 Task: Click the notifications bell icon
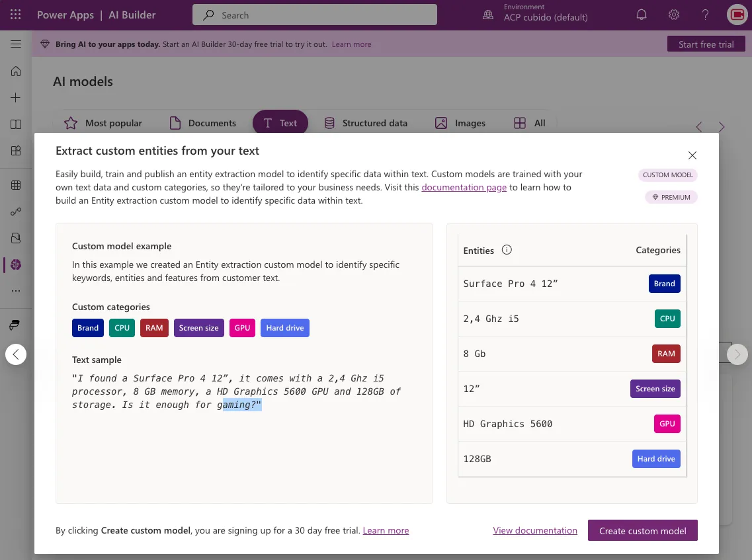coord(642,15)
